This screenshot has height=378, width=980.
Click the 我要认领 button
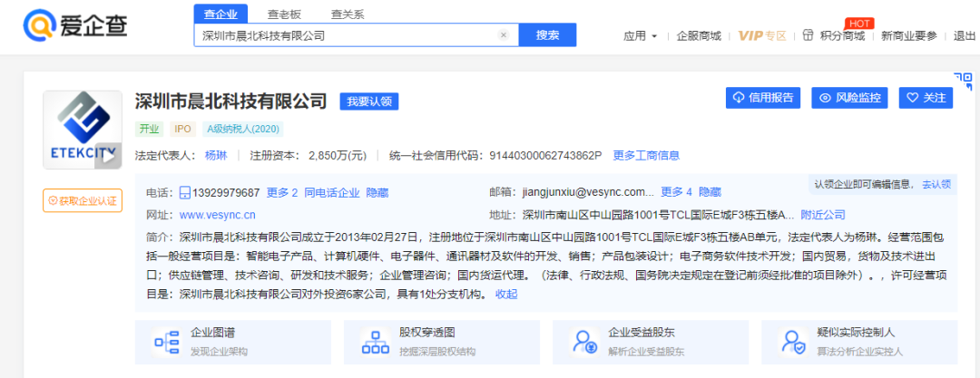click(369, 102)
